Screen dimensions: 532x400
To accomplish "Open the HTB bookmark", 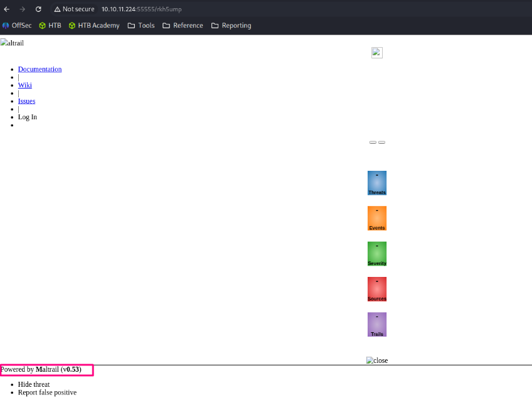I will pyautogui.click(x=50, y=26).
